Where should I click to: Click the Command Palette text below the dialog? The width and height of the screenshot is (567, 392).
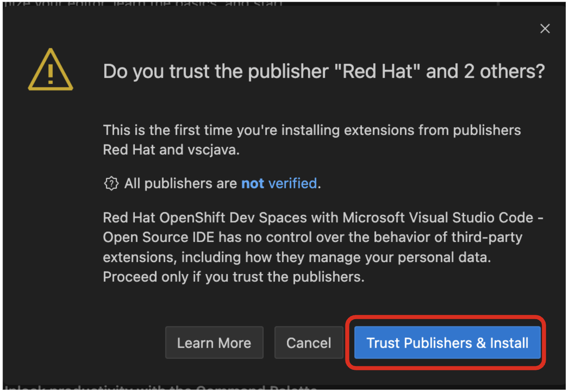[x=171, y=389]
